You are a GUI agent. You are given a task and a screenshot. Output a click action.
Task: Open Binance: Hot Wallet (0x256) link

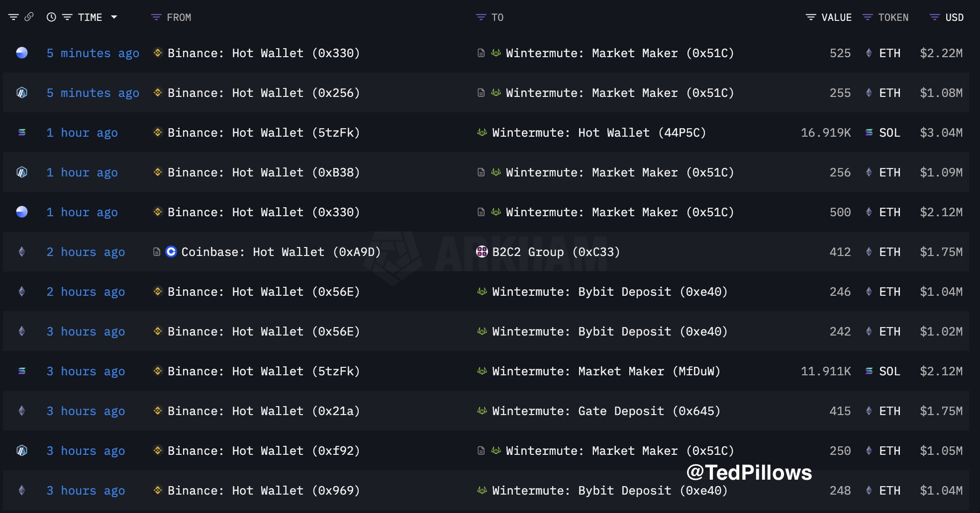pyautogui.click(x=264, y=93)
